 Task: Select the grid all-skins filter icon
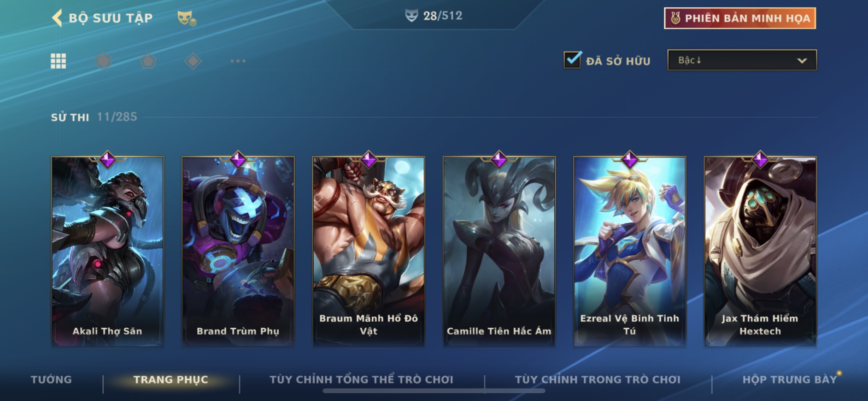coord(58,61)
